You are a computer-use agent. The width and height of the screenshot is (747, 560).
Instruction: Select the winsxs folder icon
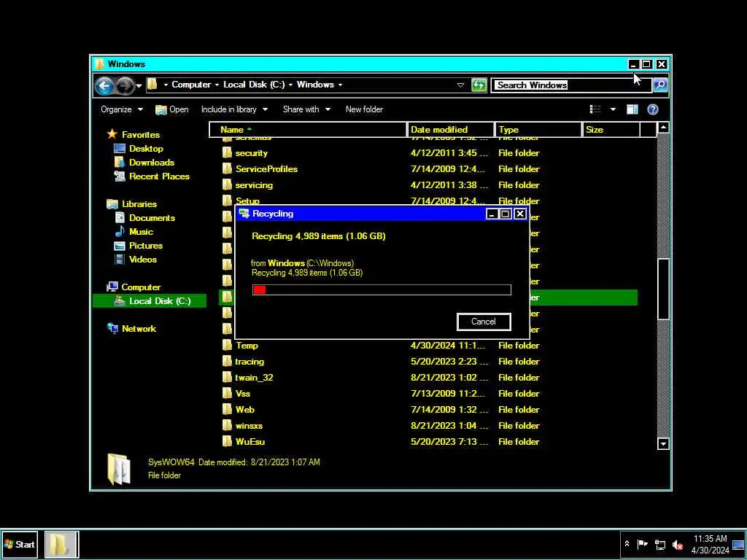coord(228,426)
